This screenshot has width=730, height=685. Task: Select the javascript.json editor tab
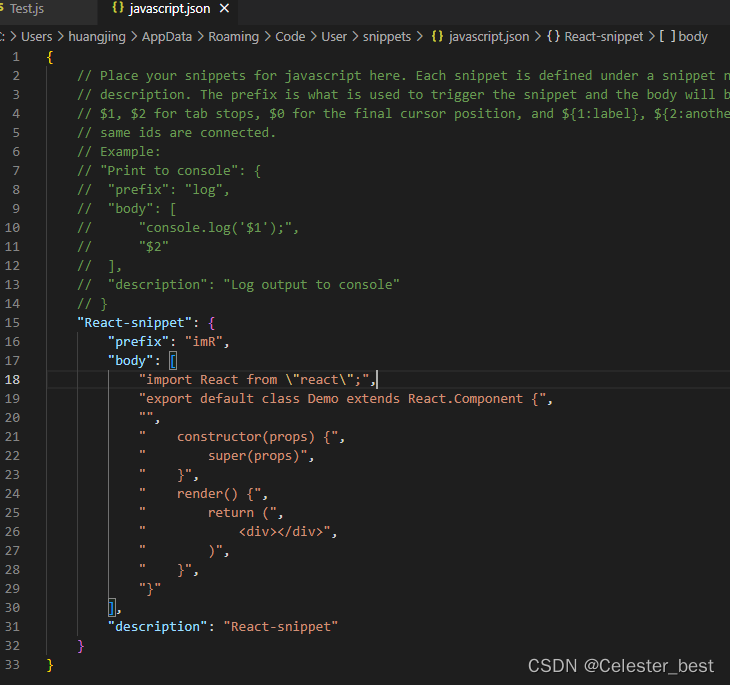(171, 9)
